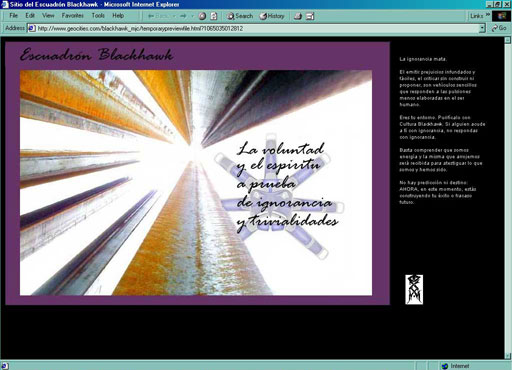The image size is (512, 370).
Task: Expand the Back button history dropdown
Action: pyautogui.click(x=174, y=16)
